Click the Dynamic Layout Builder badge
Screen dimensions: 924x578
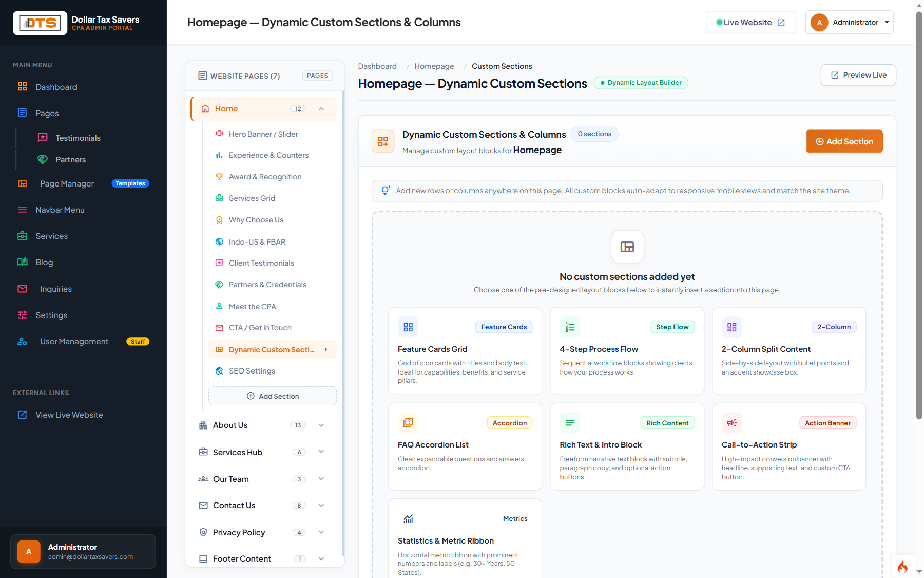pyautogui.click(x=641, y=83)
